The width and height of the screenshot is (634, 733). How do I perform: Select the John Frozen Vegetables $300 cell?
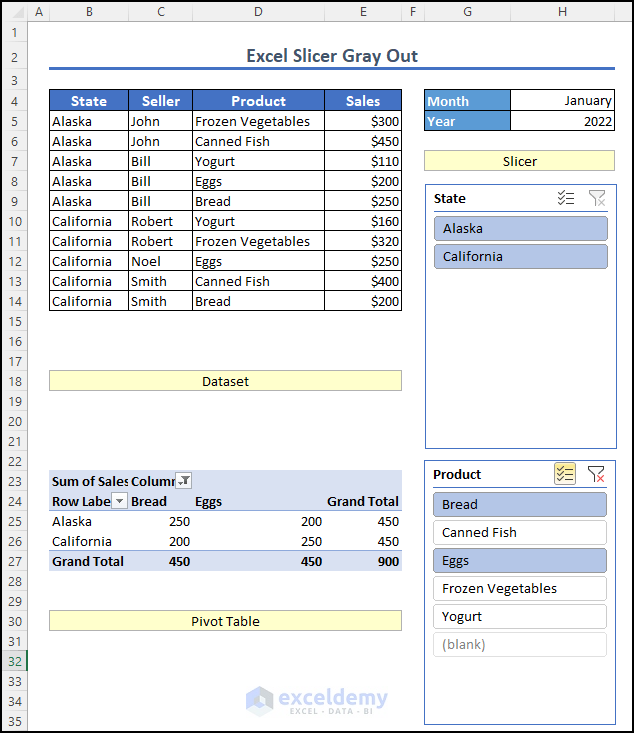(363, 121)
